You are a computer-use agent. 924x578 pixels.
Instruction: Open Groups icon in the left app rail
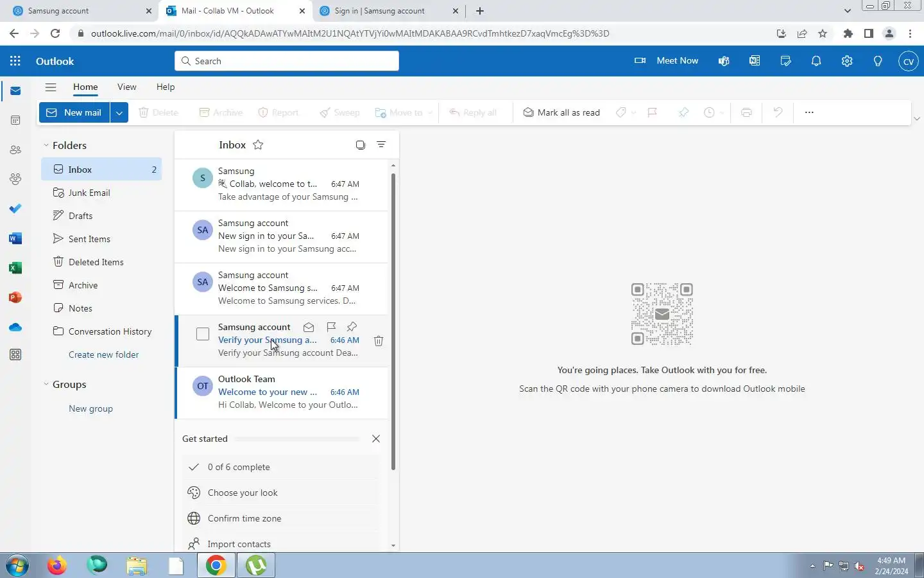(x=15, y=179)
